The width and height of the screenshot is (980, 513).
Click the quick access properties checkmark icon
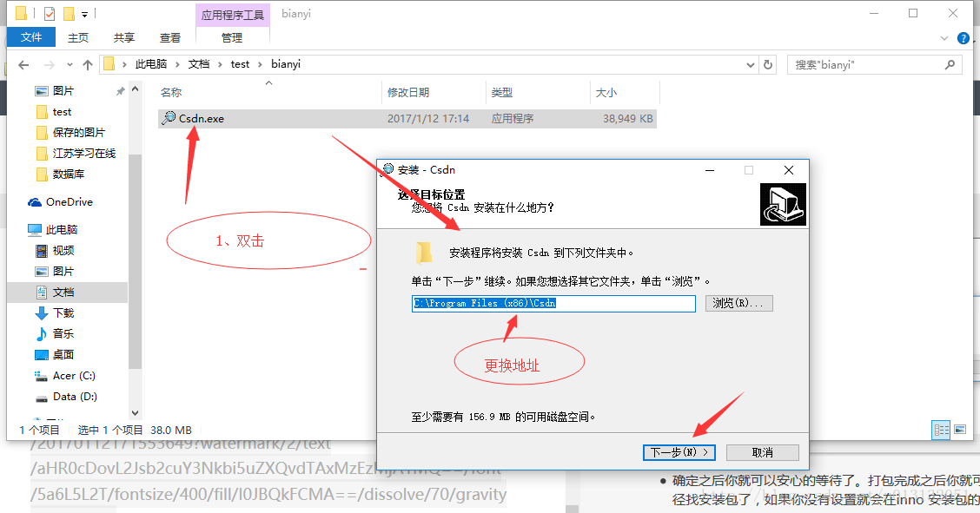click(50, 13)
